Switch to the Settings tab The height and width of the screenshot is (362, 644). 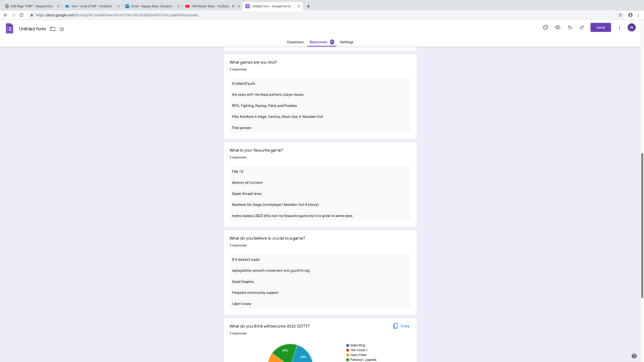347,42
